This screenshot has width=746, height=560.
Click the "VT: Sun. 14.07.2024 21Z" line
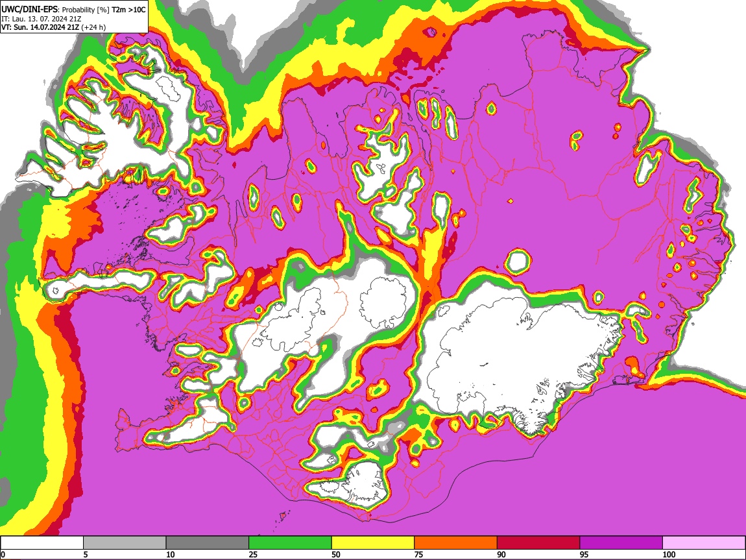point(40,27)
